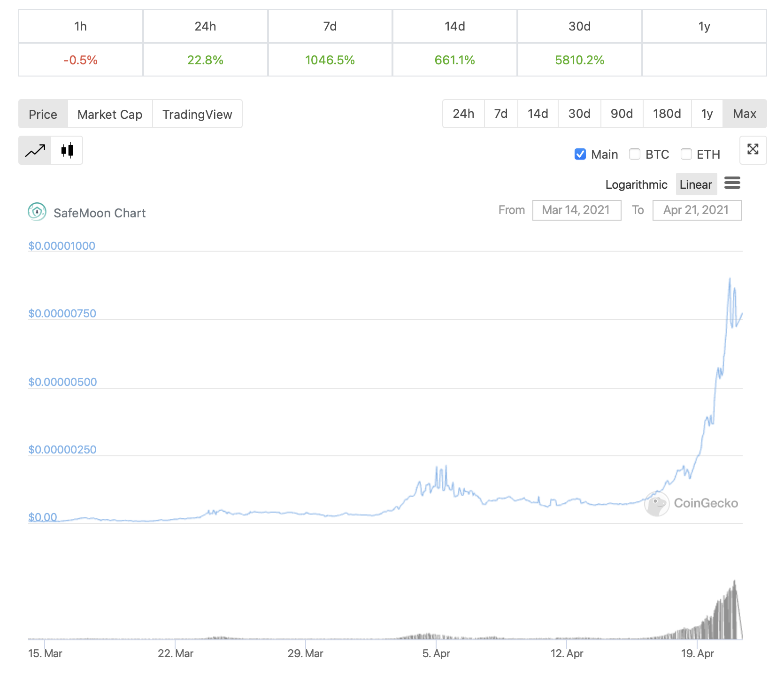
Task: Click the 5810.2% 30d change value
Action: pyautogui.click(x=580, y=60)
